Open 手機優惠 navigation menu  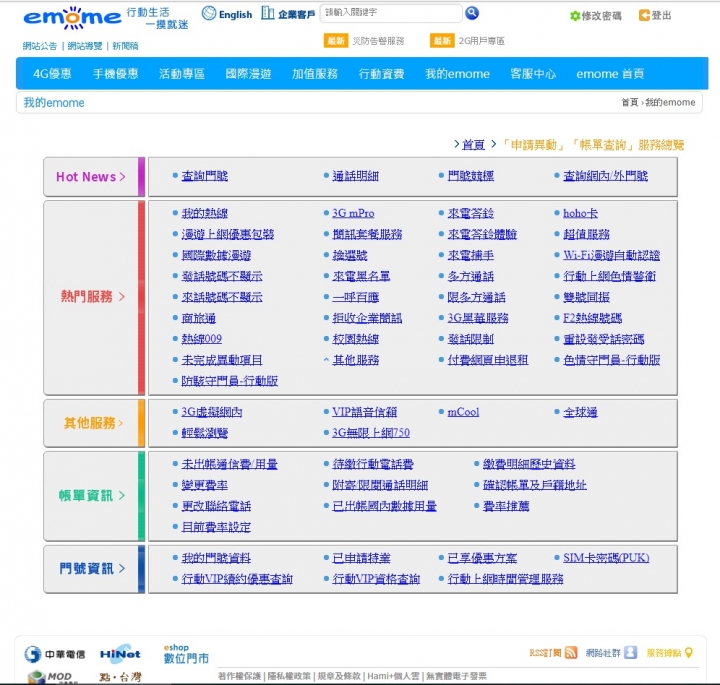115,73
